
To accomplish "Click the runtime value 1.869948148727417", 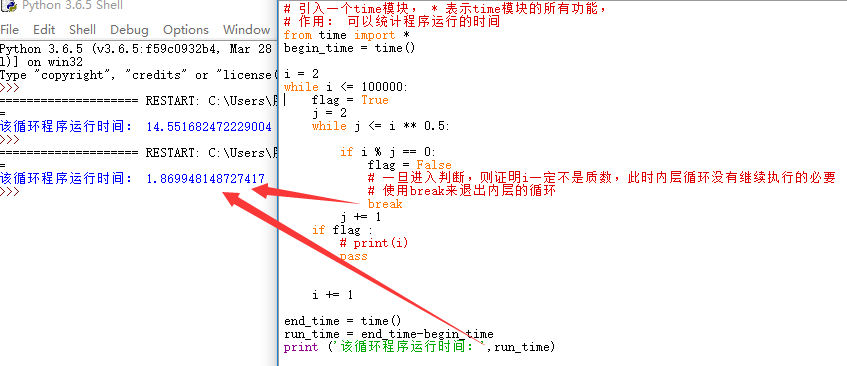I will tap(205, 178).
